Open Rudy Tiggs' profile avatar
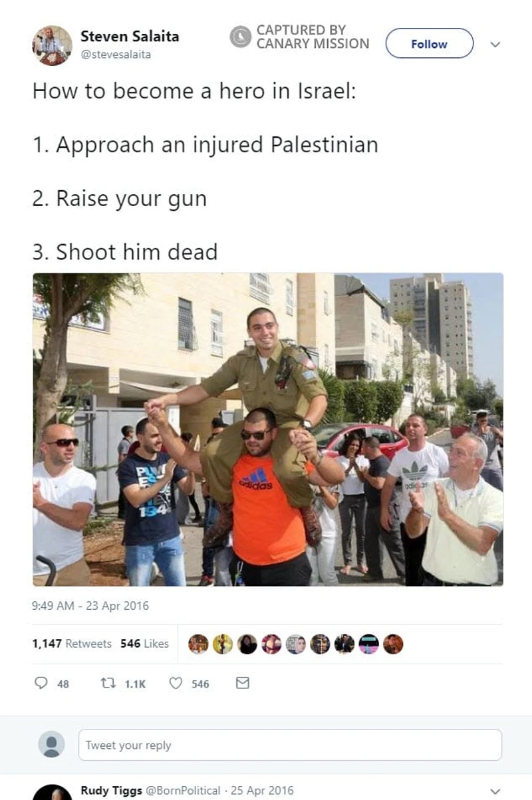The height and width of the screenshot is (800, 532). (52, 792)
